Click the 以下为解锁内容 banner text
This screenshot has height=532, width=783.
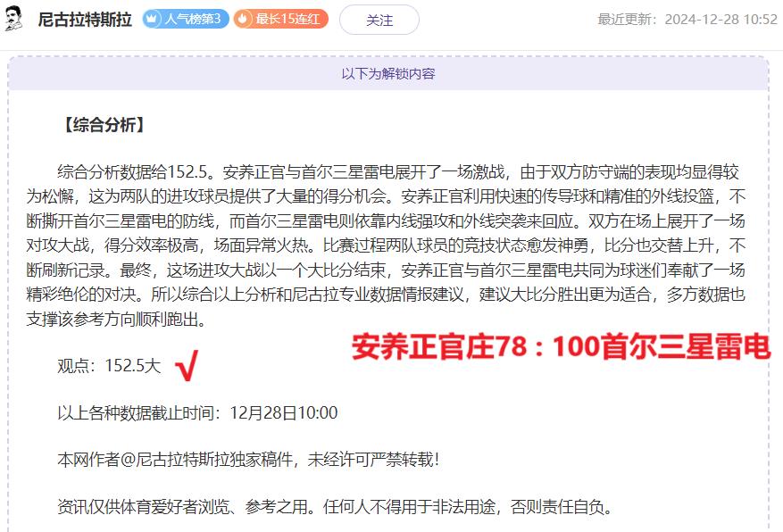(x=388, y=74)
